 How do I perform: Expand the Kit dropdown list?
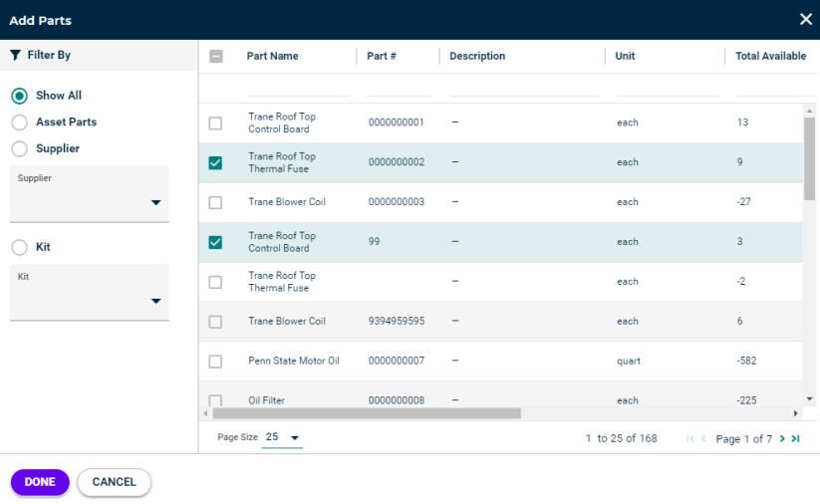click(90, 293)
